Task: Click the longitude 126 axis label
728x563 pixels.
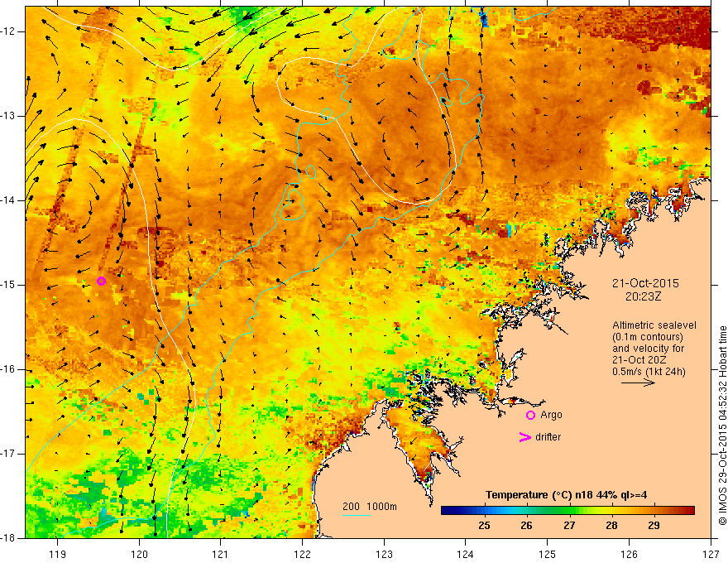Action: coord(629,554)
